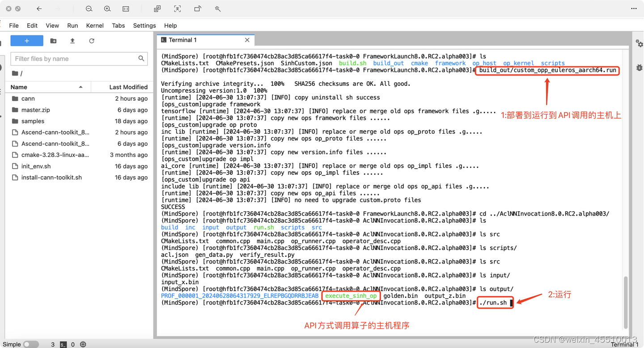The width and height of the screenshot is (644, 348).
Task: Click the debugger bug icon on right sidebar
Action: pos(639,68)
